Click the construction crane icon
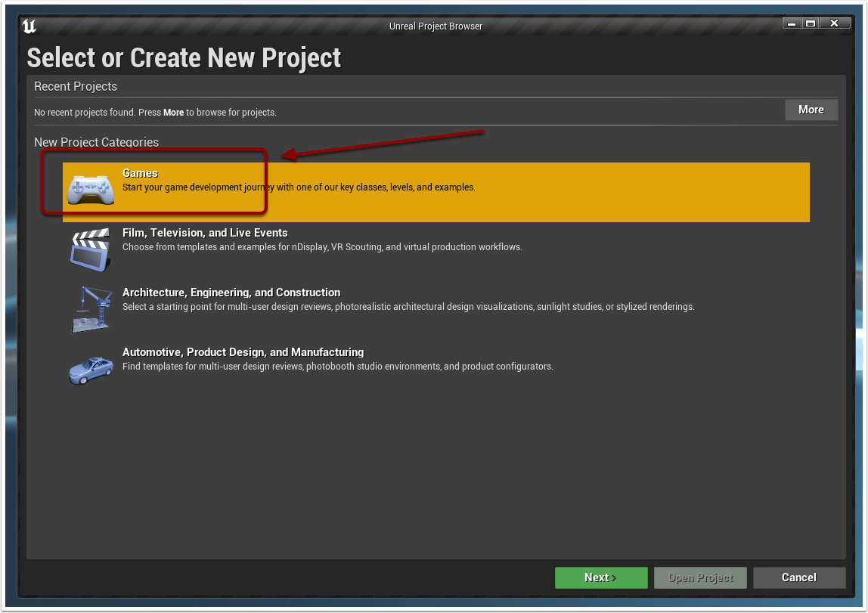The width and height of the screenshot is (868, 613). coord(91,309)
